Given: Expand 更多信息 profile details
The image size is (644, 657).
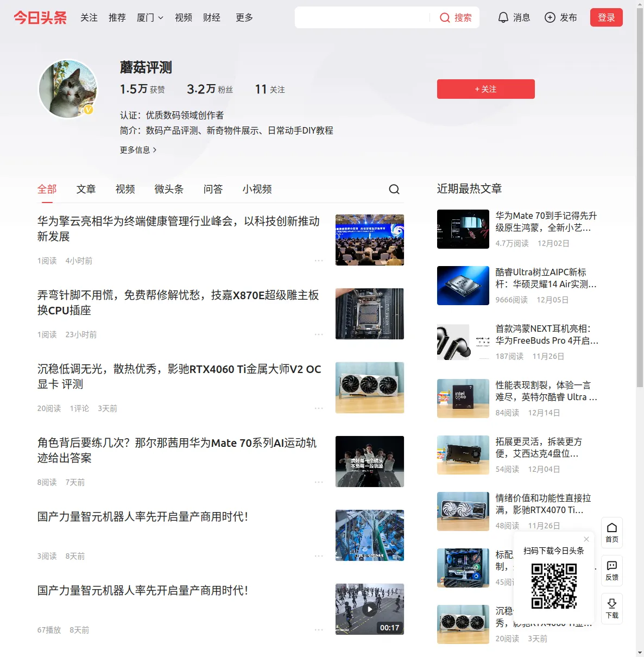Looking at the screenshot, I should [x=138, y=150].
